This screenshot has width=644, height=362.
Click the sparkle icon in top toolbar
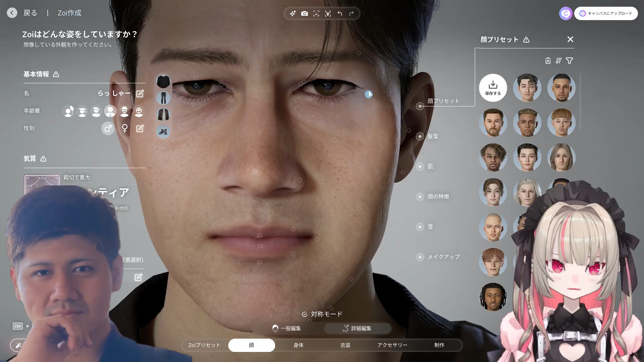coord(293,13)
